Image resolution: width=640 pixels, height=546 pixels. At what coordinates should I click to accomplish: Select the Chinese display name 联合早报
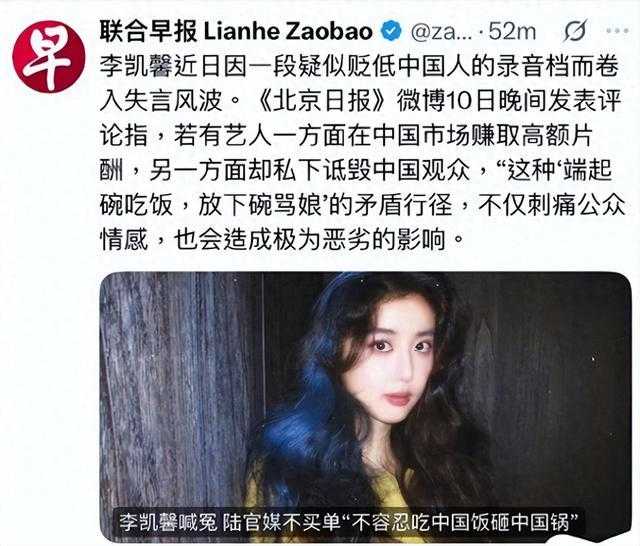click(148, 31)
